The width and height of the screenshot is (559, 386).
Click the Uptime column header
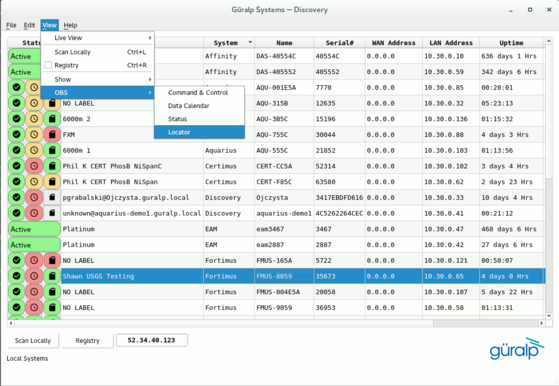pos(512,43)
